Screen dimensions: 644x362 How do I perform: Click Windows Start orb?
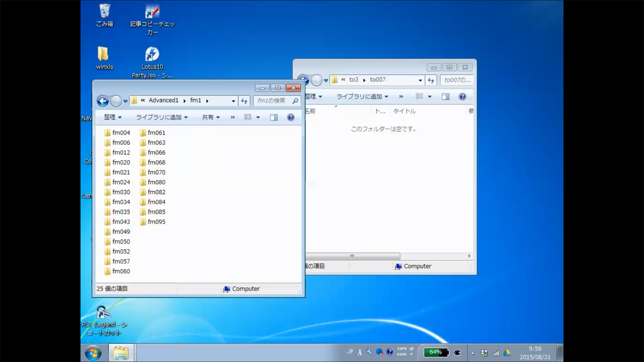click(93, 353)
